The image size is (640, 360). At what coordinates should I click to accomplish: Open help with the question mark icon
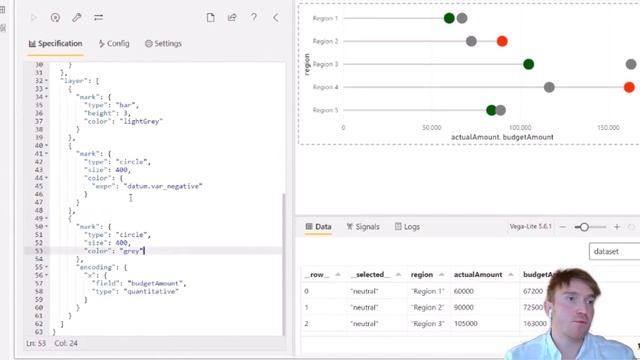[254, 17]
